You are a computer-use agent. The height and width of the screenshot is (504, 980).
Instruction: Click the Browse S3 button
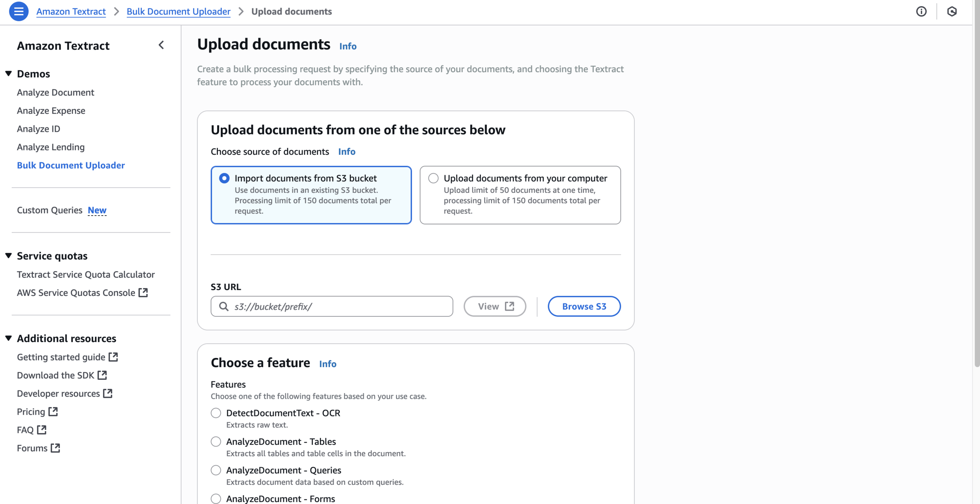(584, 306)
